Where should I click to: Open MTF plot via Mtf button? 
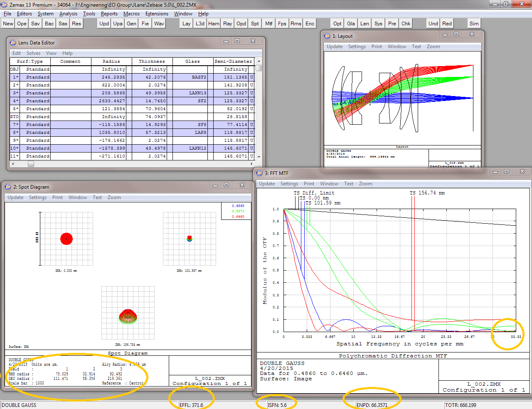coord(268,24)
